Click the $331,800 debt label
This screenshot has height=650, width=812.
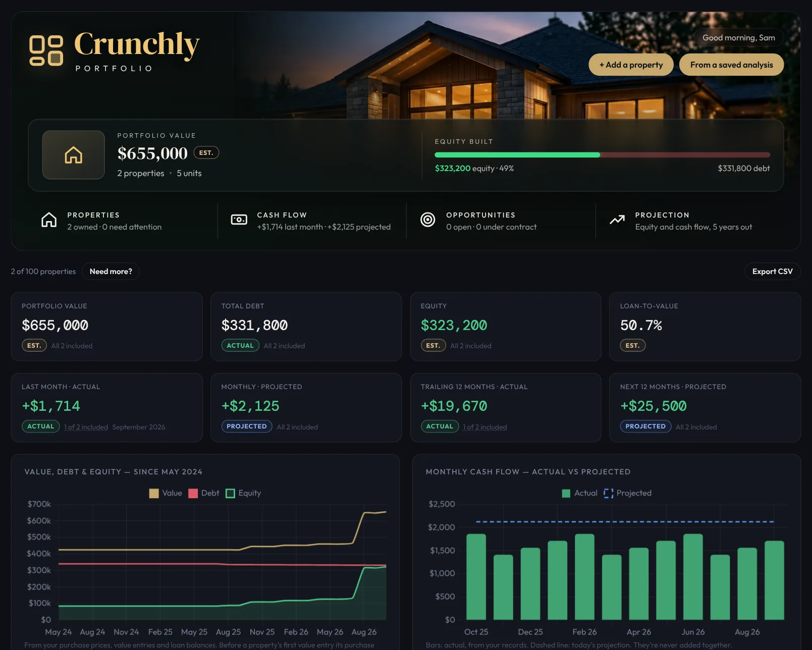click(744, 169)
